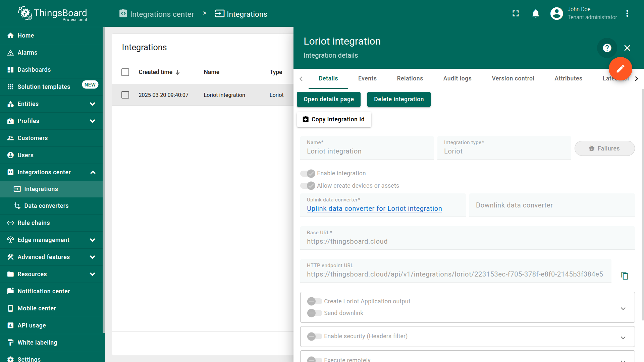The height and width of the screenshot is (362, 644).
Task: Select the Loriot integration row checkbox
Action: click(125, 95)
